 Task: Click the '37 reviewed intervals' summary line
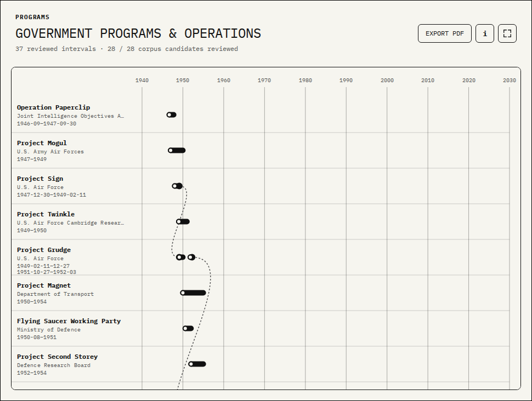127,49
